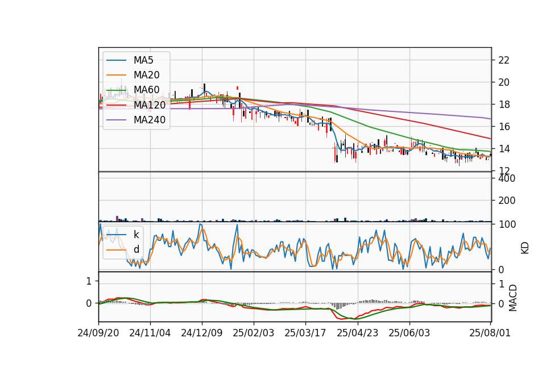Viewport: 546px width, 392px height.
Task: Click the purple MA240 legend line sample
Action: [116, 120]
